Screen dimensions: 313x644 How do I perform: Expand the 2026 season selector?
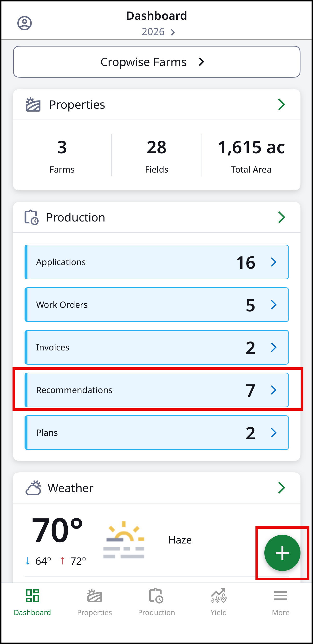click(x=158, y=32)
